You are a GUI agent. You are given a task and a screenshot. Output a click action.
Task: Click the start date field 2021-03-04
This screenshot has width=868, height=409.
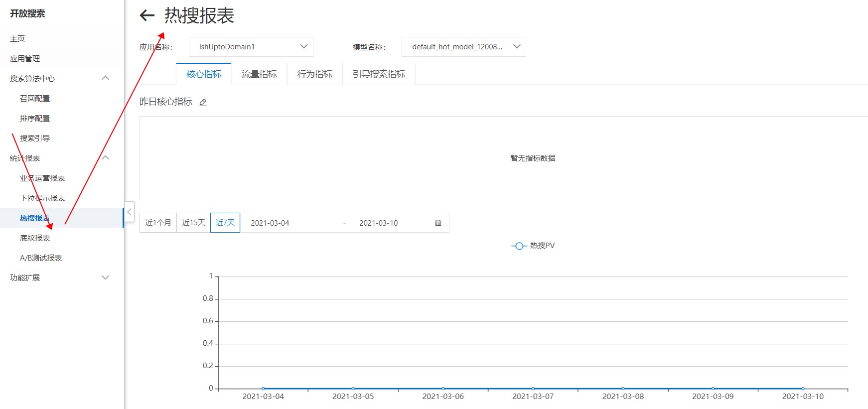(270, 223)
